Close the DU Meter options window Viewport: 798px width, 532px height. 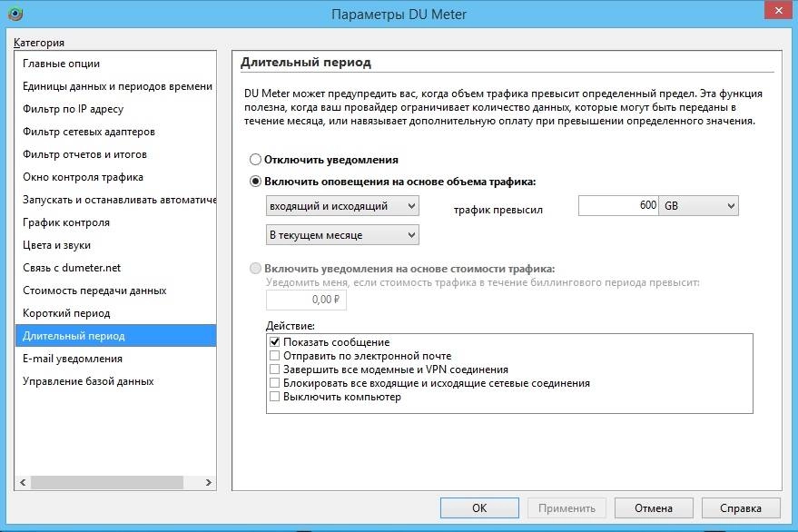coord(778,11)
